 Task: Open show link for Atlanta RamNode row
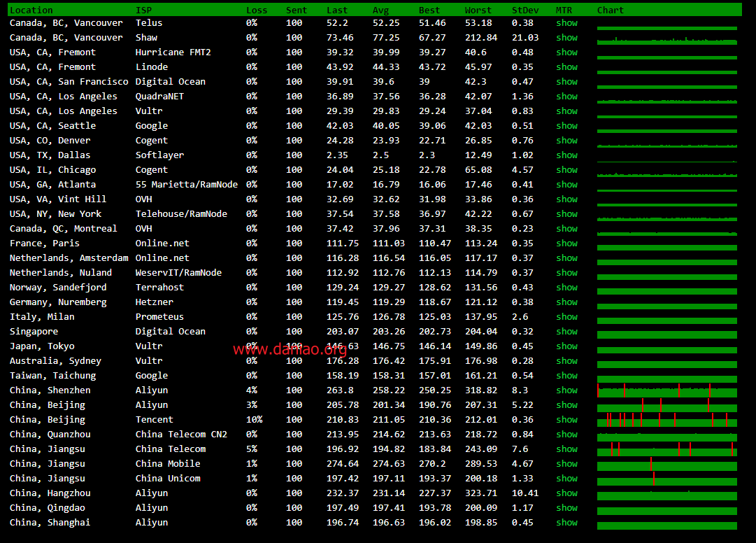pyautogui.click(x=566, y=185)
